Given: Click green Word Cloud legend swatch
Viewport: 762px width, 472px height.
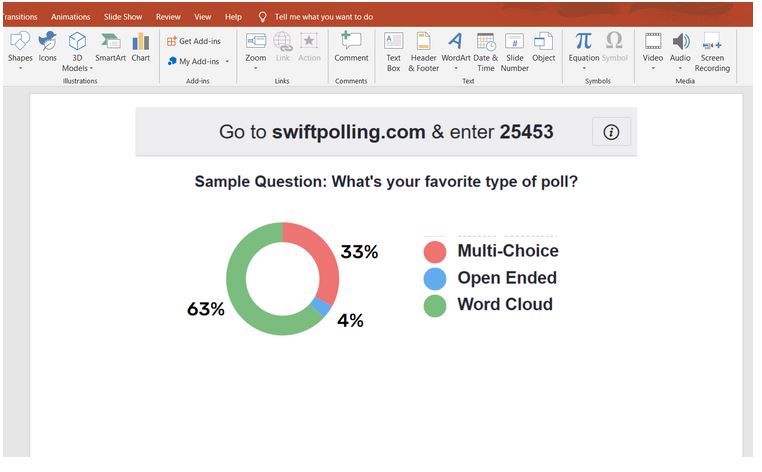Looking at the screenshot, I should click(x=435, y=306).
